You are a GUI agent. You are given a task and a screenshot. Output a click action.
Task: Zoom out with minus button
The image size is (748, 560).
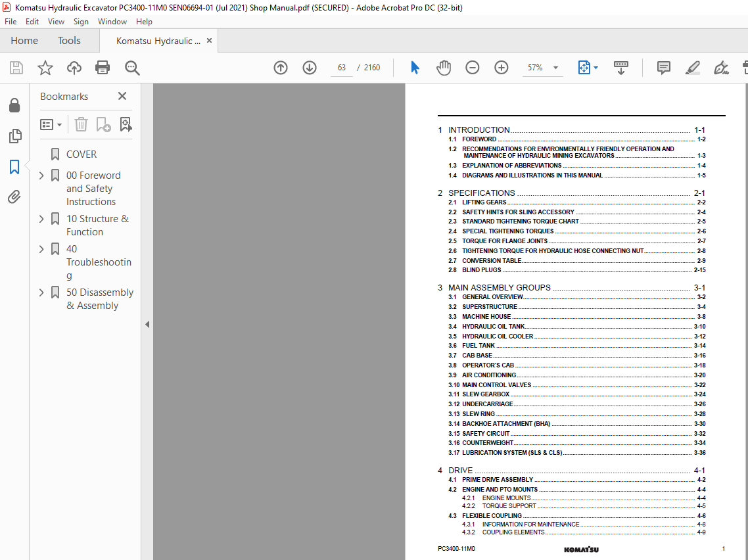coord(473,68)
